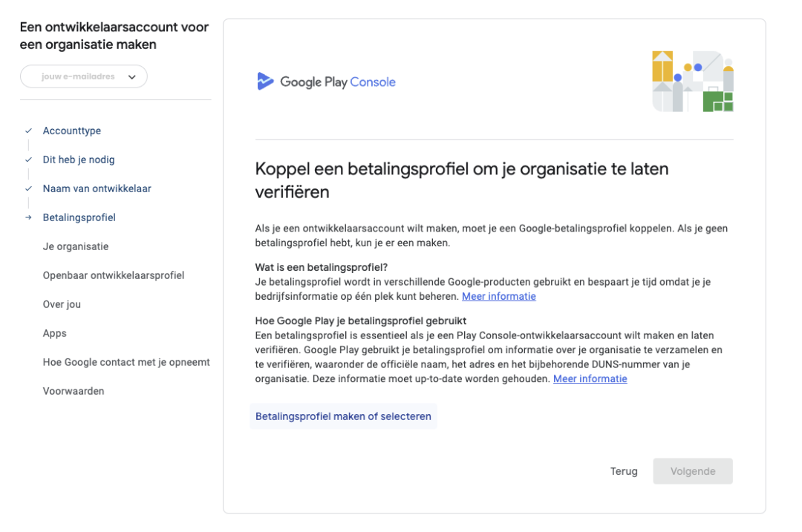Click the Terug button

click(624, 471)
